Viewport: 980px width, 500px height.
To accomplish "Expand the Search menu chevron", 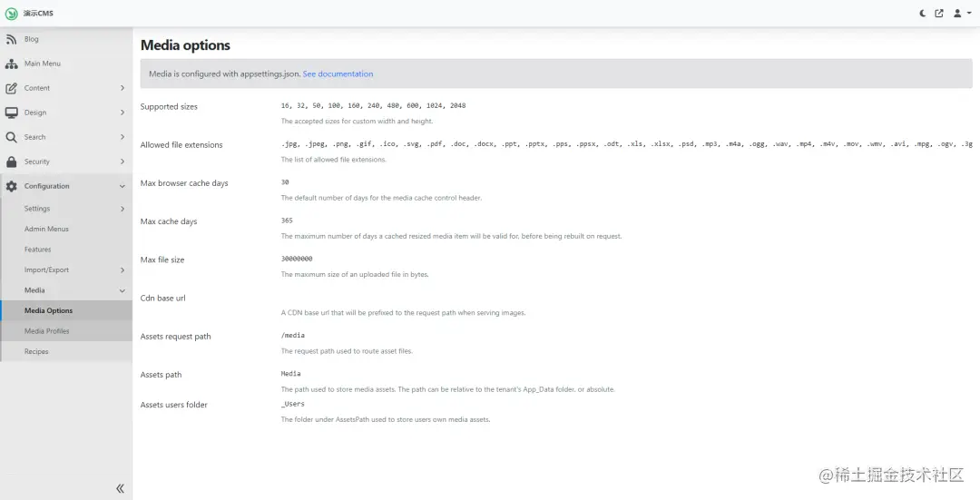I will pyautogui.click(x=122, y=137).
